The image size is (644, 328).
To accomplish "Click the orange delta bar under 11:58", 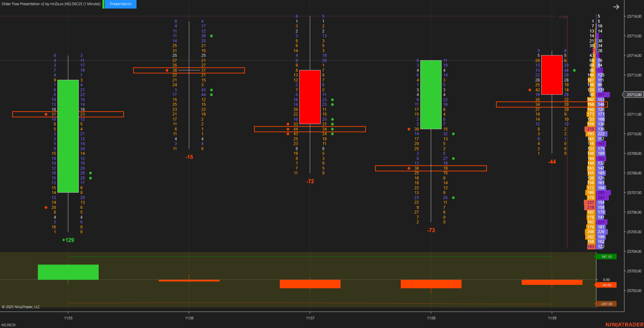I will coord(431,284).
